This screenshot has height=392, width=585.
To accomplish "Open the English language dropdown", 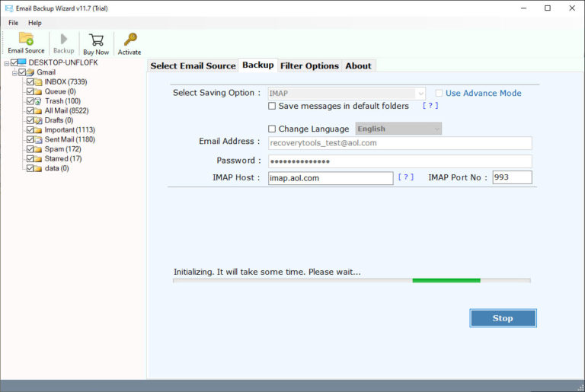I will (x=398, y=129).
